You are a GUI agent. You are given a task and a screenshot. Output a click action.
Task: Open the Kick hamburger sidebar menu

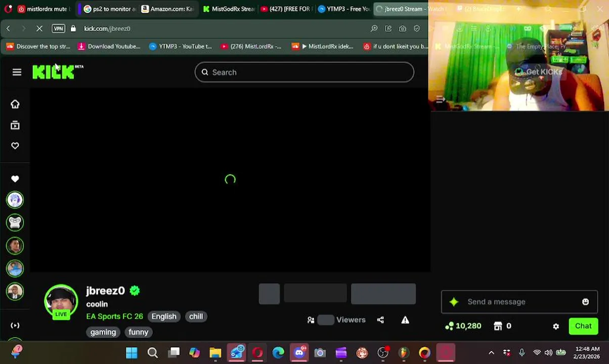coord(17,72)
